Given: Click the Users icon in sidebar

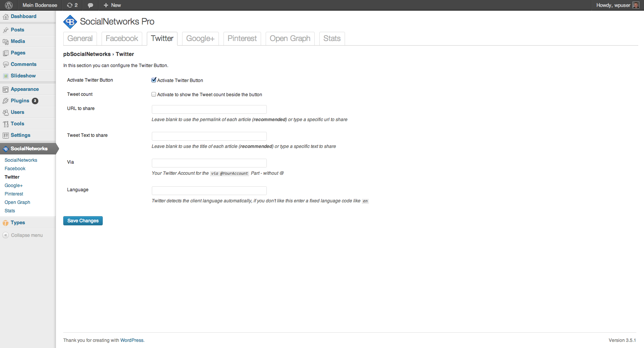Looking at the screenshot, I should 6,112.
